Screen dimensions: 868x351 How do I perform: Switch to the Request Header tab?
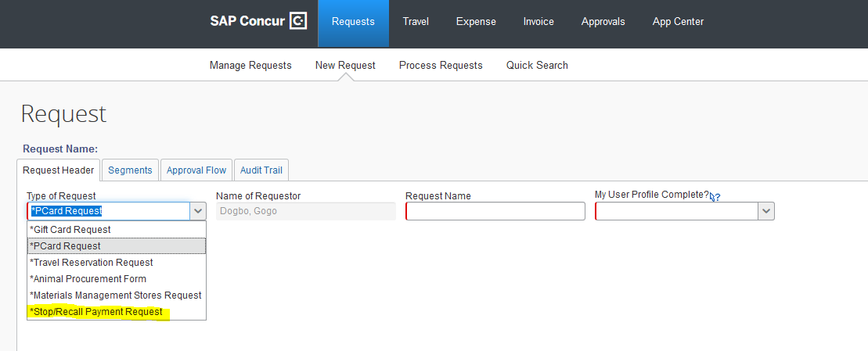58,170
